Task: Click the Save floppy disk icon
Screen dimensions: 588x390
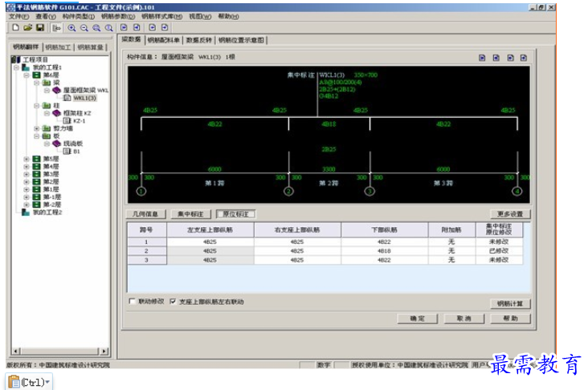Action: click(x=40, y=27)
